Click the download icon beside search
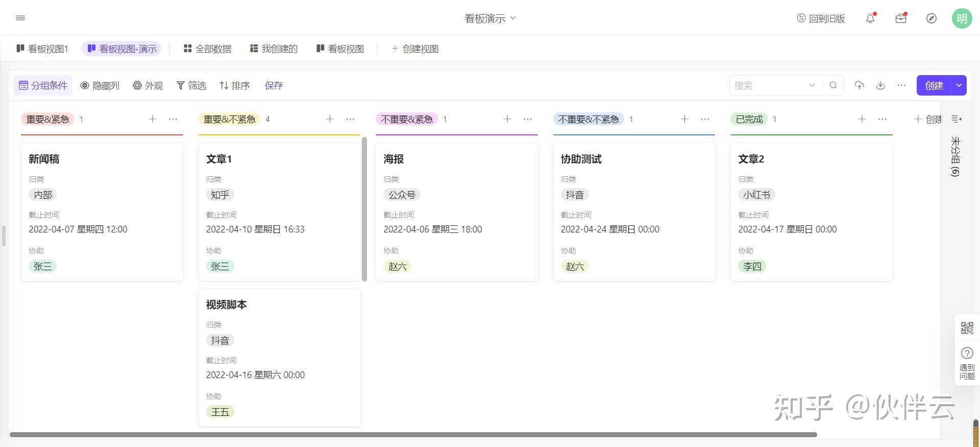The image size is (980, 447). pyautogui.click(x=880, y=85)
